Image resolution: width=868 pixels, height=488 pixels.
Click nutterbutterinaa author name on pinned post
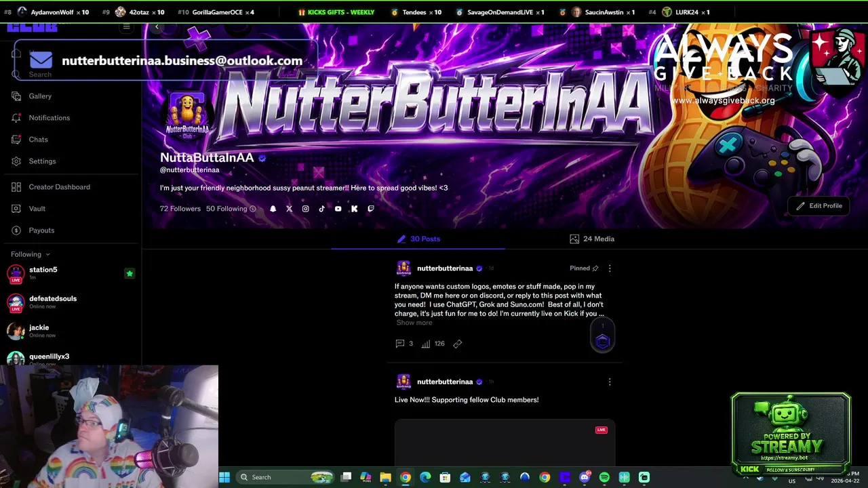[445, 268]
